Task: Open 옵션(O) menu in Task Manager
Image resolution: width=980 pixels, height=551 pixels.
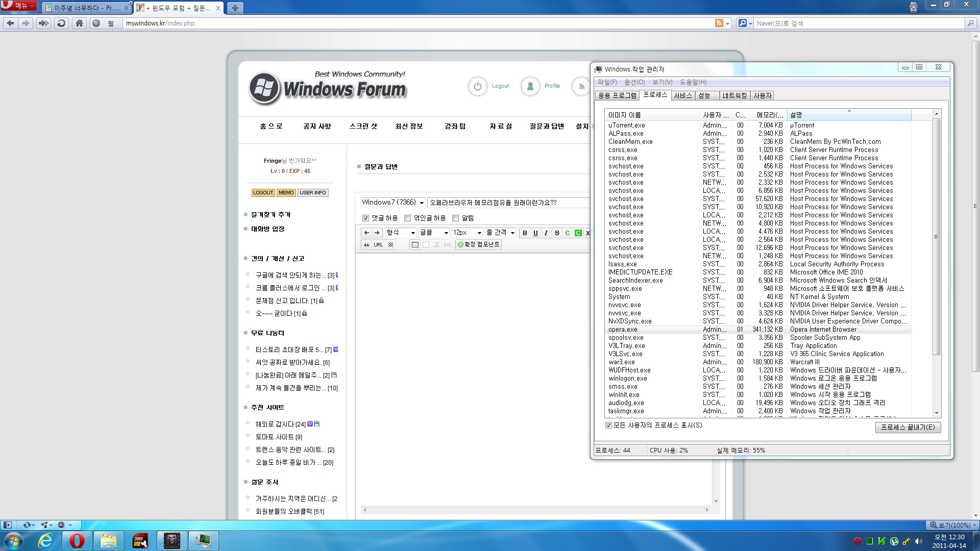Action: tap(634, 82)
